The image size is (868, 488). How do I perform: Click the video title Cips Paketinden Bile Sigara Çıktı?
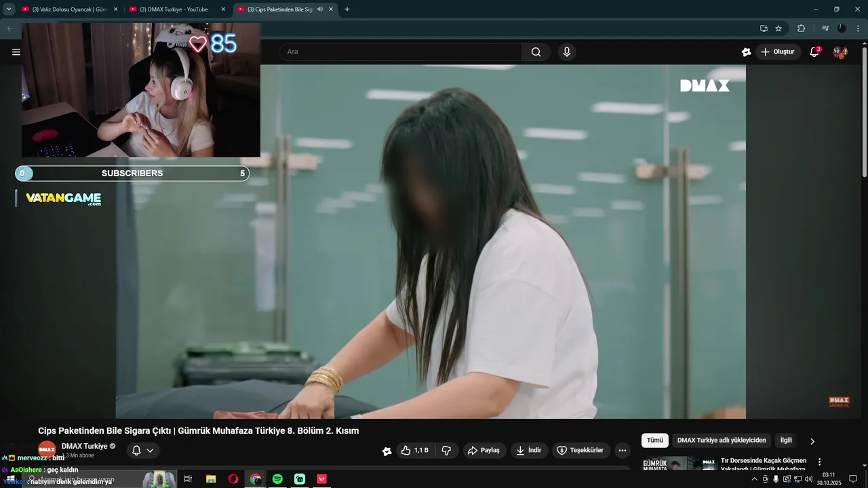198,431
